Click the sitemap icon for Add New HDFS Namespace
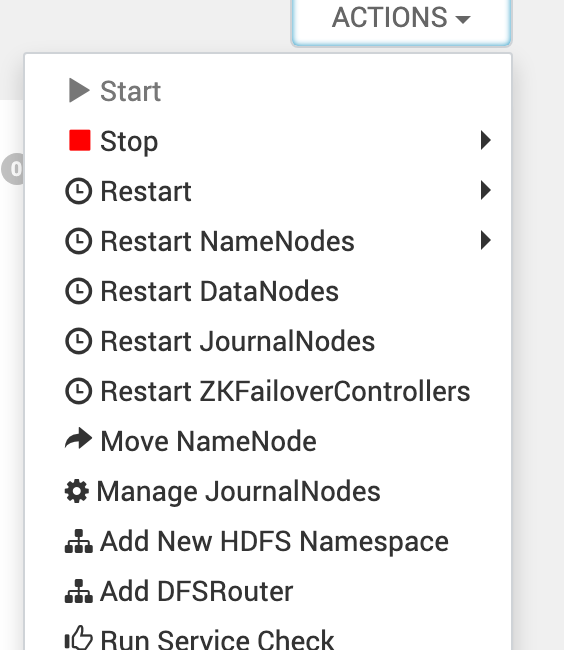Image resolution: width=564 pixels, height=650 pixels. (x=78, y=541)
